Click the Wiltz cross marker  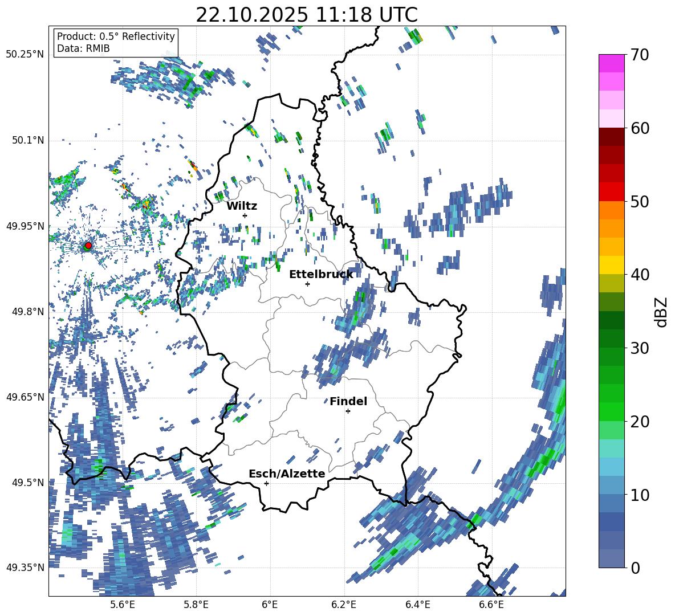[x=245, y=215]
